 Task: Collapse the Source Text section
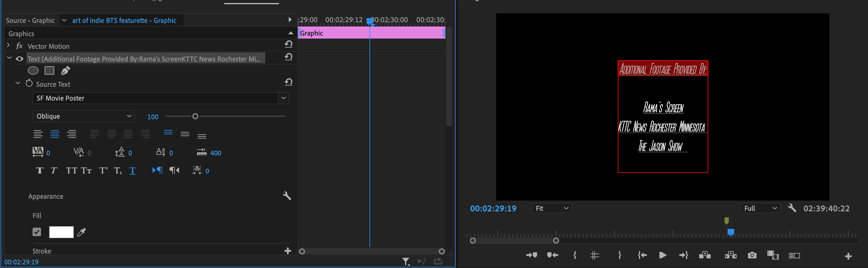coord(18,83)
